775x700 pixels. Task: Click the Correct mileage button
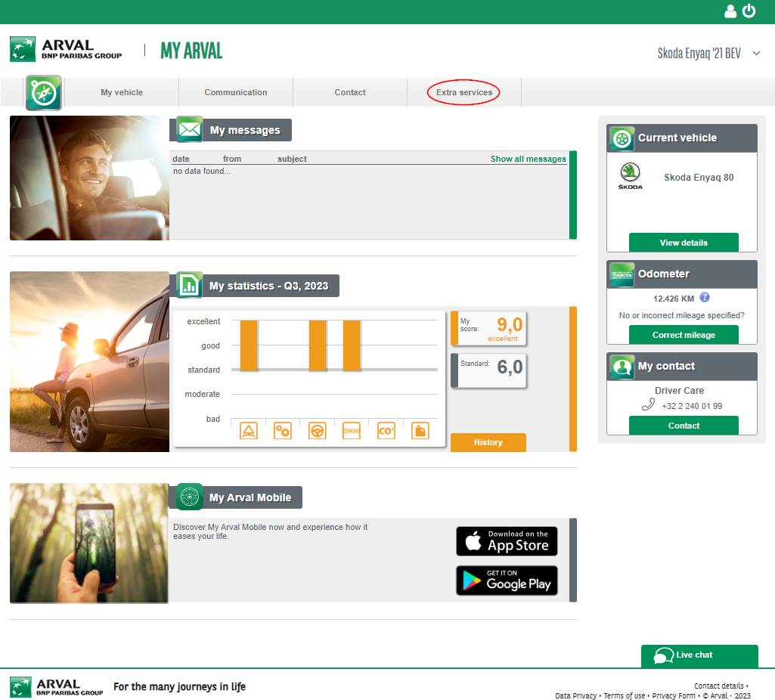[684, 334]
